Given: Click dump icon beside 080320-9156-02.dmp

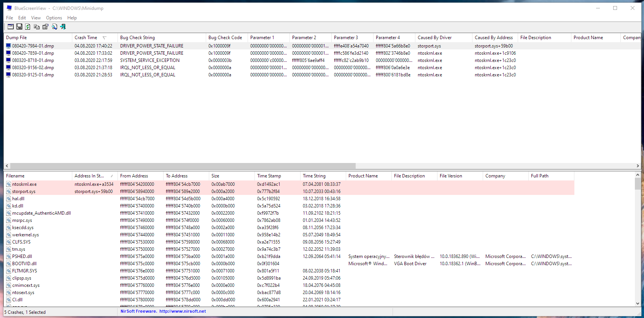Looking at the screenshot, I should [8, 68].
